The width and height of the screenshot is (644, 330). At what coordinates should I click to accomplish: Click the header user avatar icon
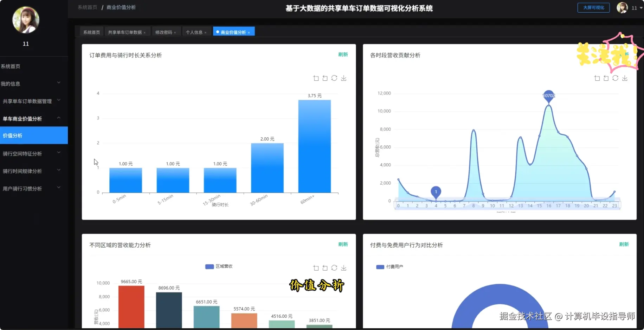[622, 7]
